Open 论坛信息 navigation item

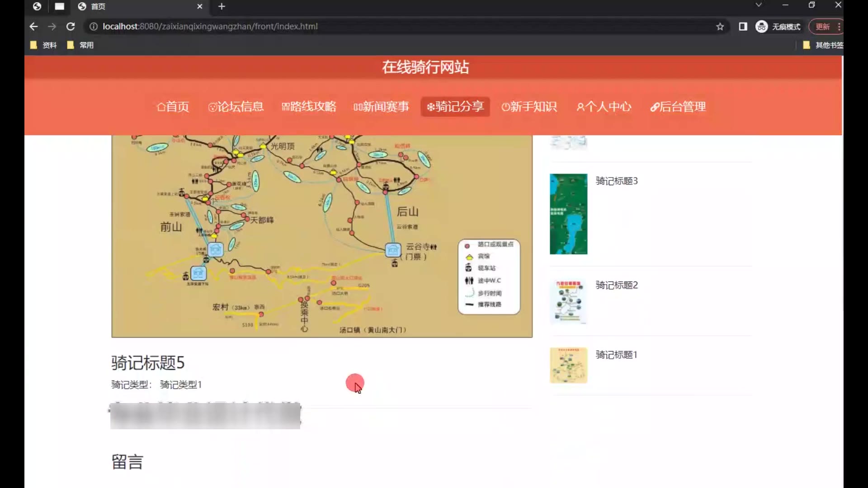pos(236,107)
